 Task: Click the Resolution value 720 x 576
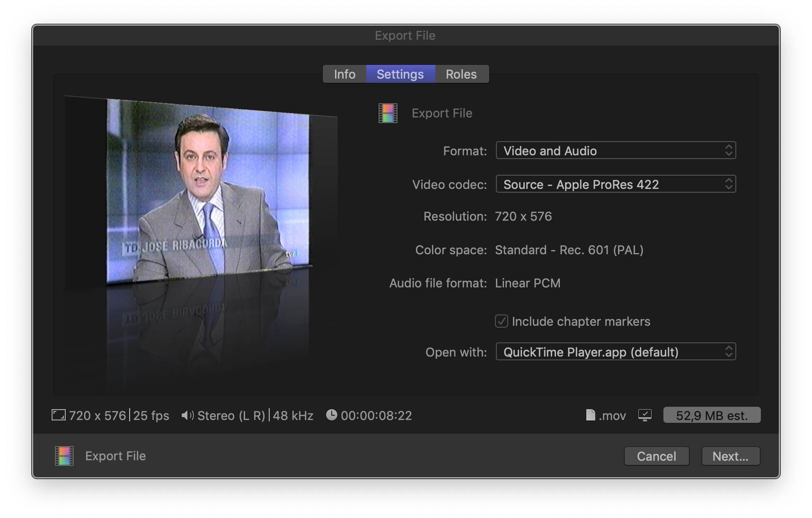pos(523,216)
